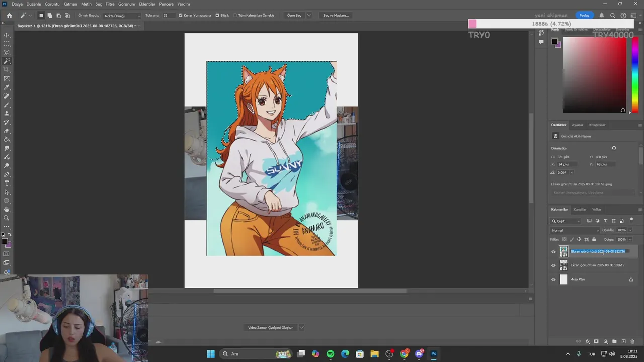Viewport: 644px width, 362px height.
Task: Switch to Yollar tab
Action: [597, 209]
